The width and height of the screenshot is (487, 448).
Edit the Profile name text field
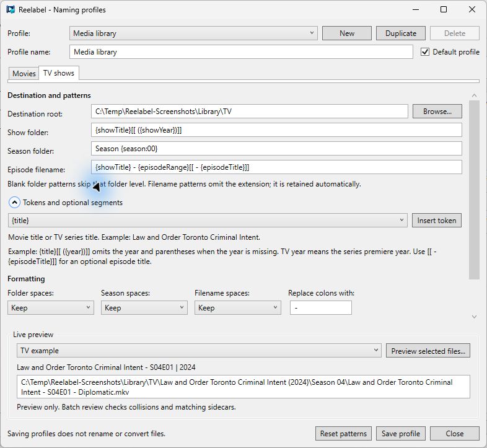241,52
